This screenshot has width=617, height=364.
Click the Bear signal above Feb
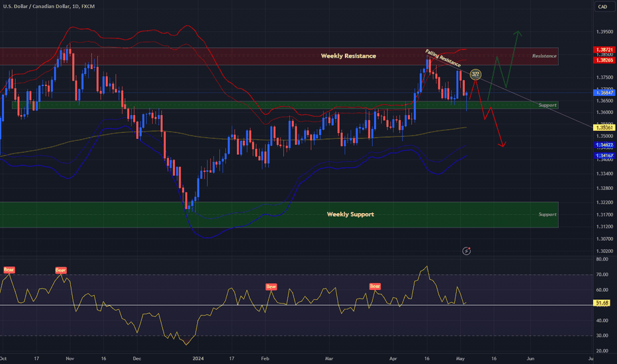pos(271,287)
